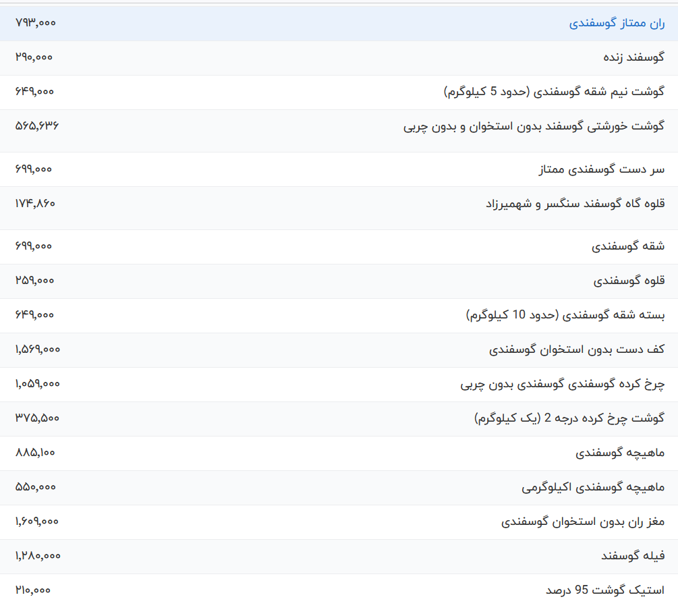
Task: Select بسته شقه گوسفندی (حدود 10 کیلوگرم)
Action: click(x=565, y=315)
